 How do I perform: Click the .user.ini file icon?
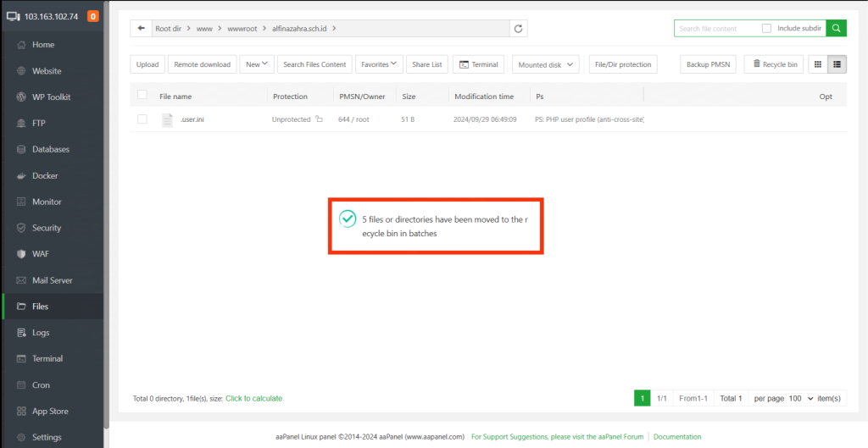click(167, 119)
